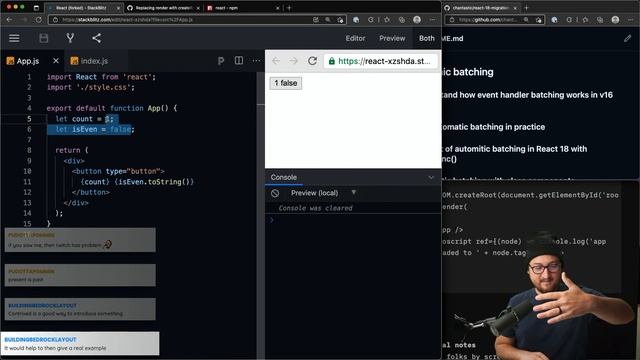Click the 'let isEven = false;' code line

(95, 129)
